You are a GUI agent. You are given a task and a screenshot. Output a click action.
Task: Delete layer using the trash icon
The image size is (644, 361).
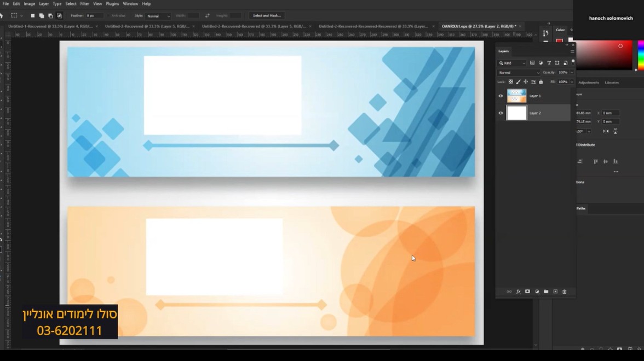(565, 292)
